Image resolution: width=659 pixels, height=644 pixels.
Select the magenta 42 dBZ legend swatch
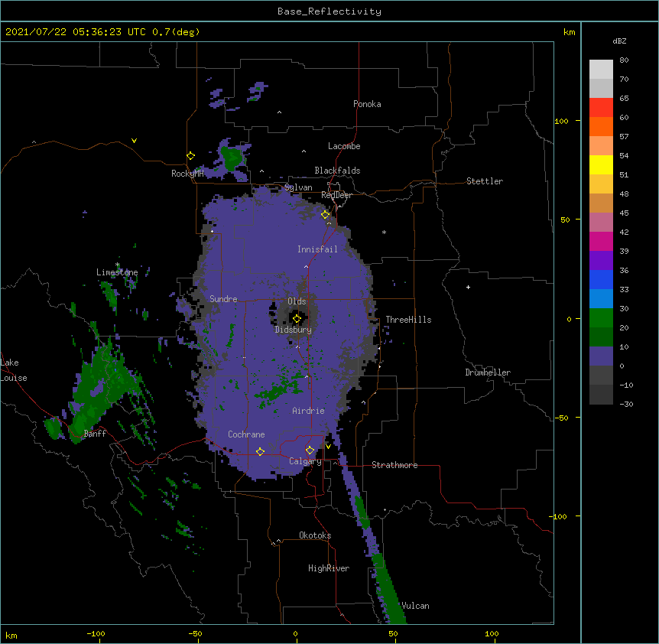[x=601, y=241]
